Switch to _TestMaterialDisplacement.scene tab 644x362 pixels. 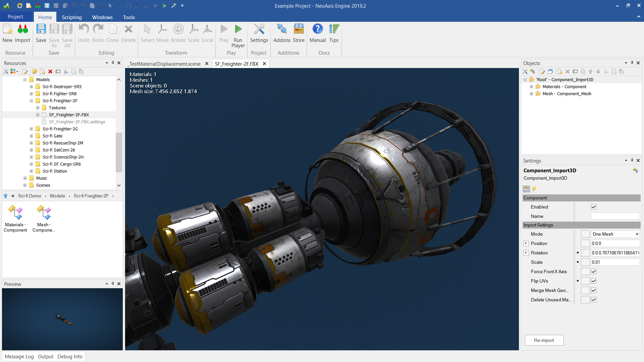click(x=165, y=64)
